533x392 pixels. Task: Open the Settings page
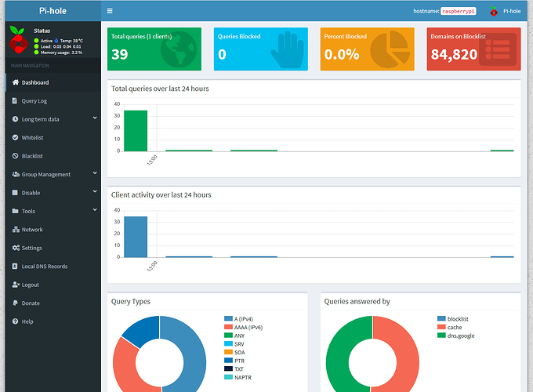pos(53,248)
